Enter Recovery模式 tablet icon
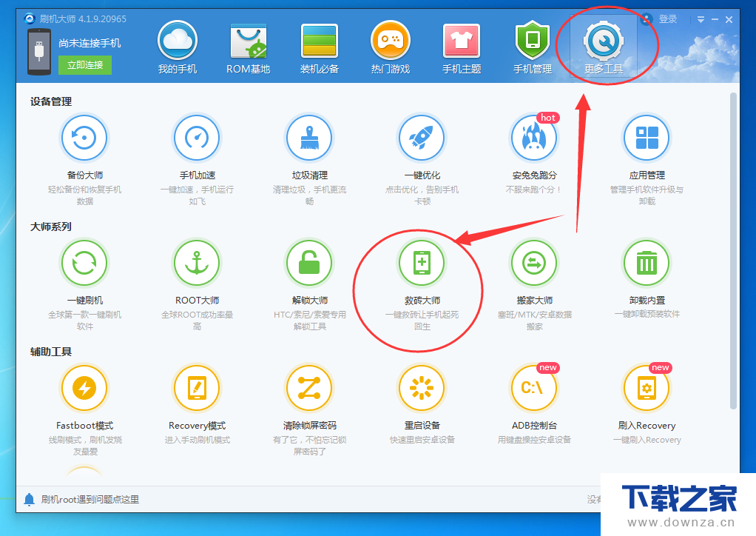The width and height of the screenshot is (756, 536). pyautogui.click(x=197, y=389)
